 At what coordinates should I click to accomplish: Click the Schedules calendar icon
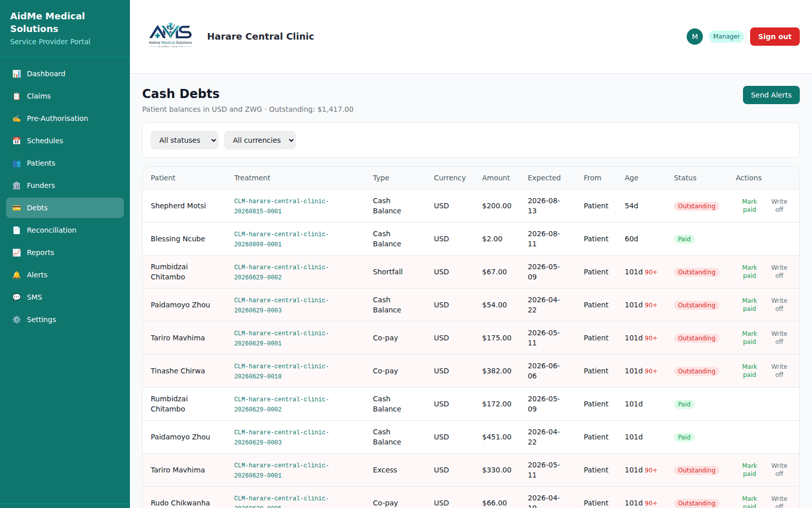17,141
